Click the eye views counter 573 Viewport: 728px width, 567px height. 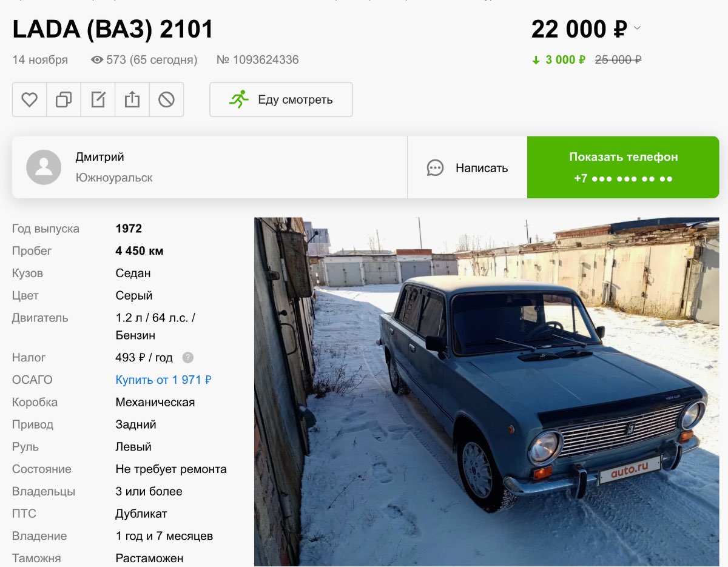coord(144,60)
